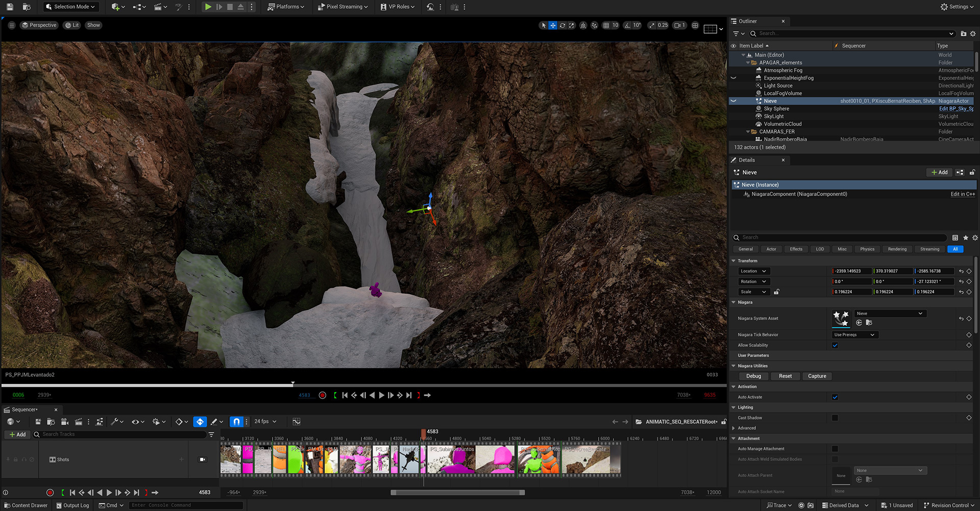This screenshot has width=980, height=511.
Task: Collapse the Transform section in Details
Action: click(x=733, y=261)
